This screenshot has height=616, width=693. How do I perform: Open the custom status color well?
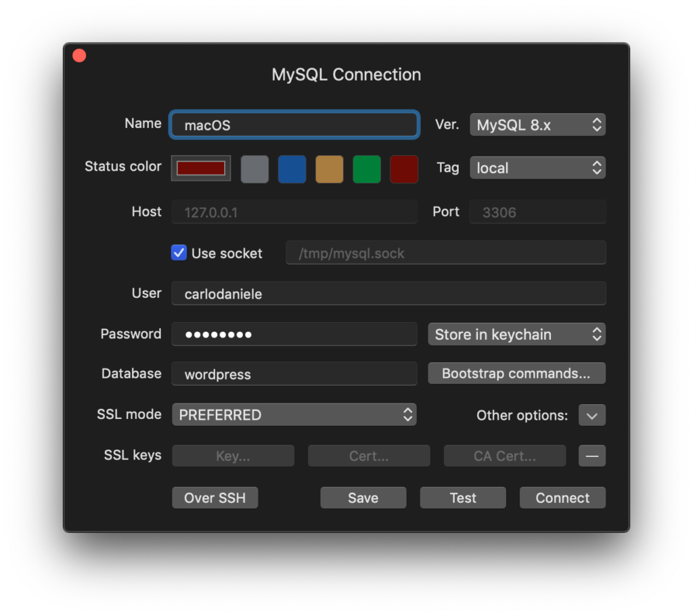coord(201,168)
